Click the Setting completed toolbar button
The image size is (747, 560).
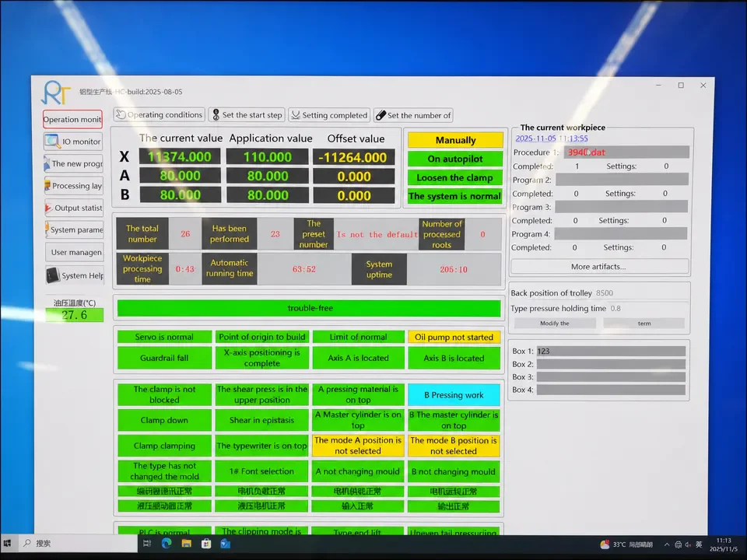point(329,115)
